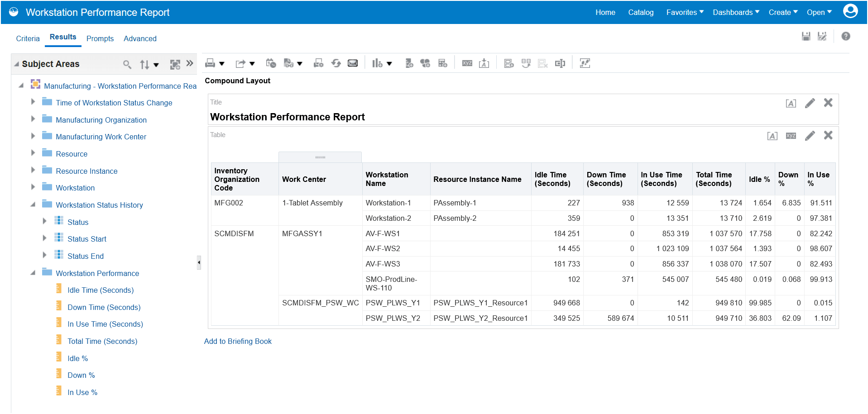Open the Save As icon
This screenshot has width=868, height=414.
(822, 36)
